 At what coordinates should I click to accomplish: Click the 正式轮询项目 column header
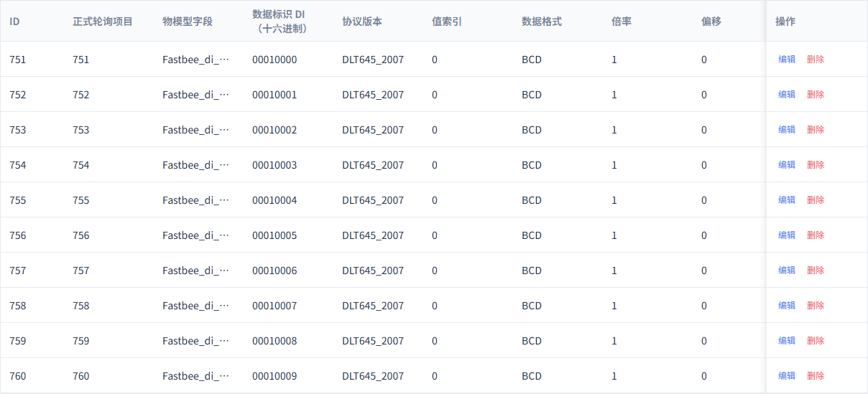(103, 22)
